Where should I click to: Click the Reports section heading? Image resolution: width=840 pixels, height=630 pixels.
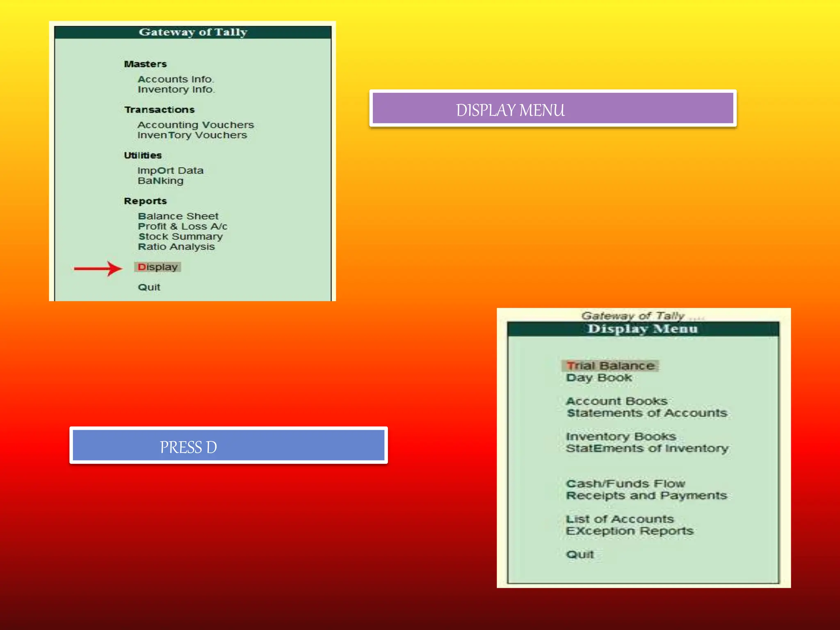tap(146, 201)
